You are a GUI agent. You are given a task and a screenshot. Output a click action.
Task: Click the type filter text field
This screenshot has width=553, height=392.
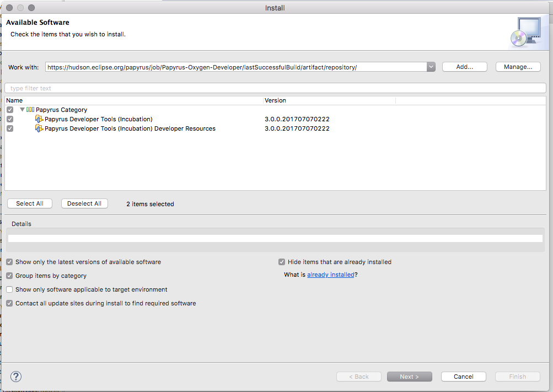pos(275,88)
